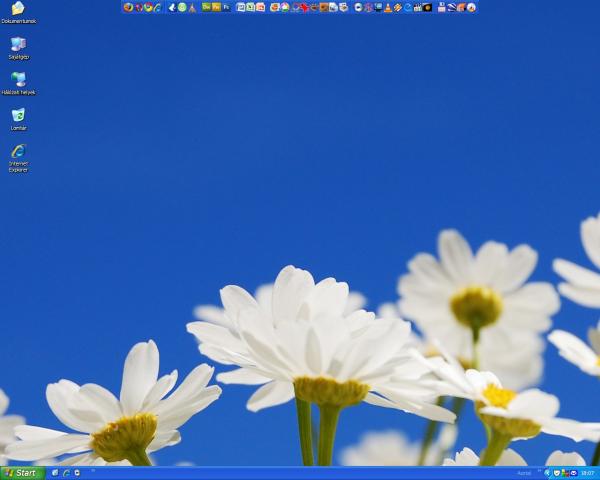Open Dreamweaver (Dw) in the top dock
Image resolution: width=600 pixels, height=480 pixels.
[206, 7]
